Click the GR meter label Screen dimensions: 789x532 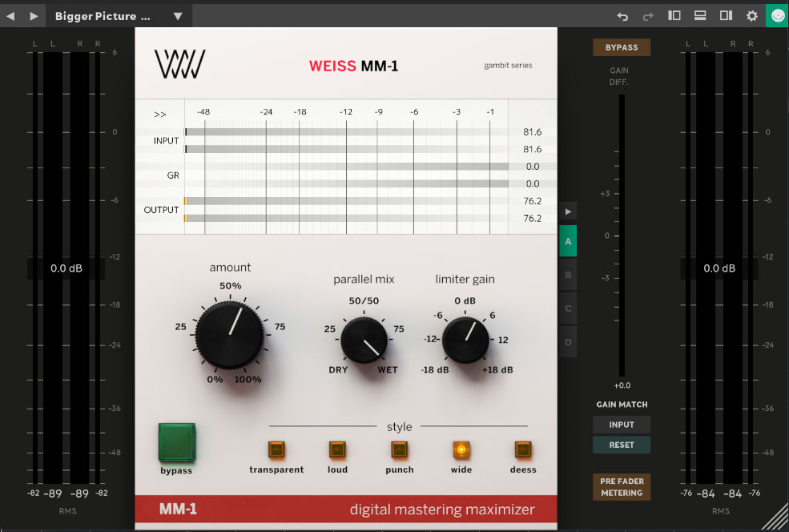click(173, 175)
